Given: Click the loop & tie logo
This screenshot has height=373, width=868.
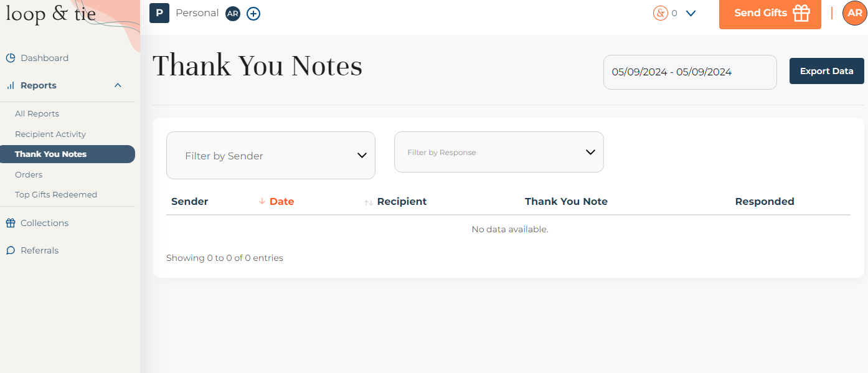Looking at the screenshot, I should (51, 14).
